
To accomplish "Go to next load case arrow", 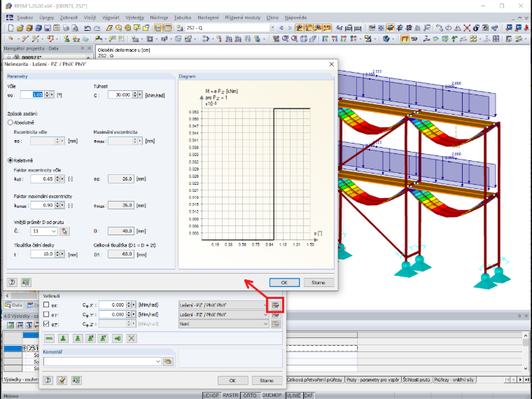I will 290,28.
